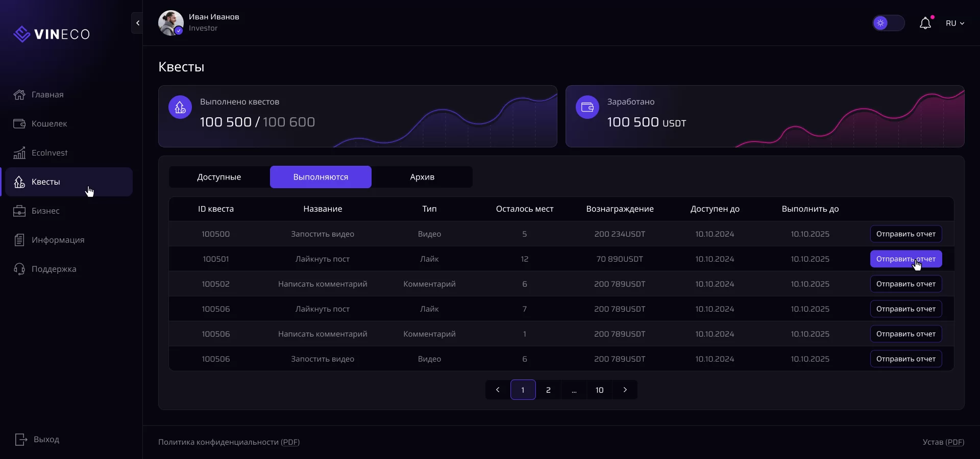
Task: Go to next page of quests
Action: [625, 390]
